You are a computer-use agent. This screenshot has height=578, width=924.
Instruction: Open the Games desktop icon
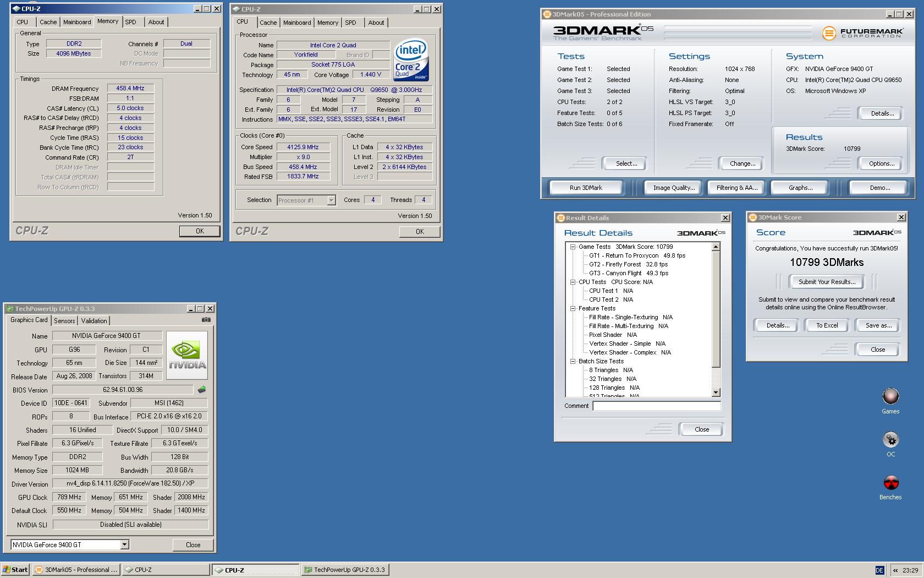[890, 401]
